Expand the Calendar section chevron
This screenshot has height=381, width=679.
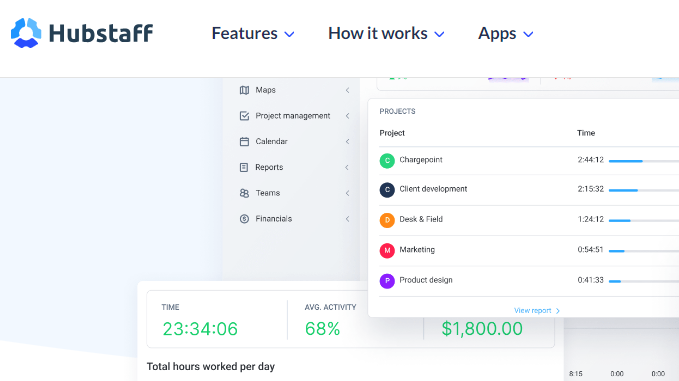click(347, 142)
